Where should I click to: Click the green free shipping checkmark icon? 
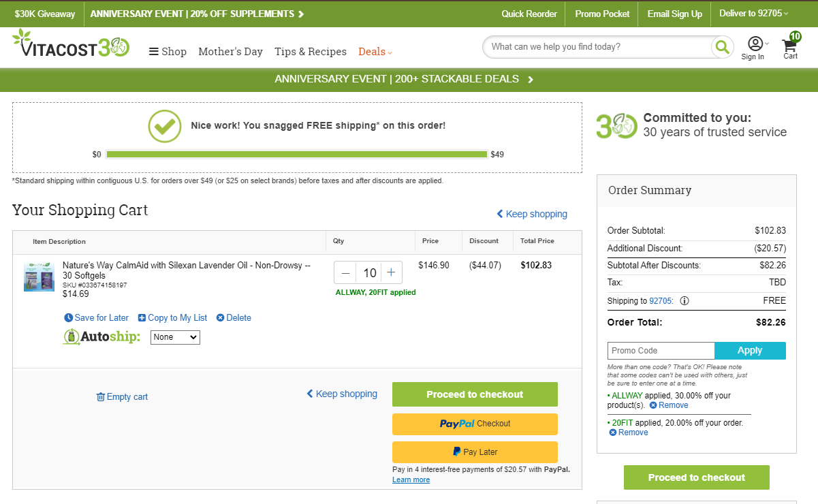[165, 126]
